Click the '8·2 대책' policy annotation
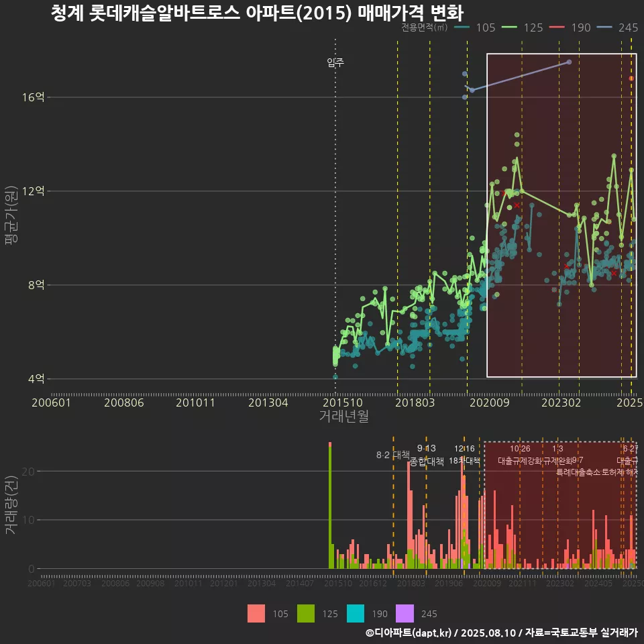 click(x=393, y=455)
